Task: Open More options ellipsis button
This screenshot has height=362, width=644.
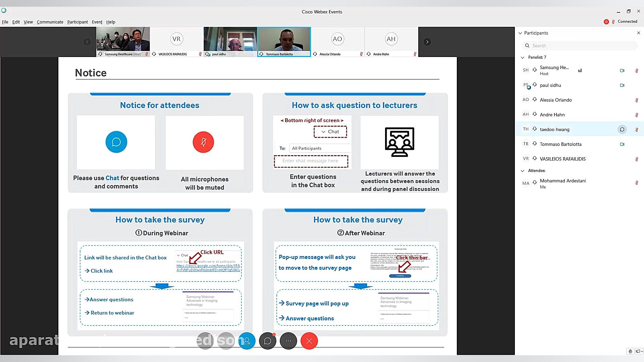Action: pos(288,341)
